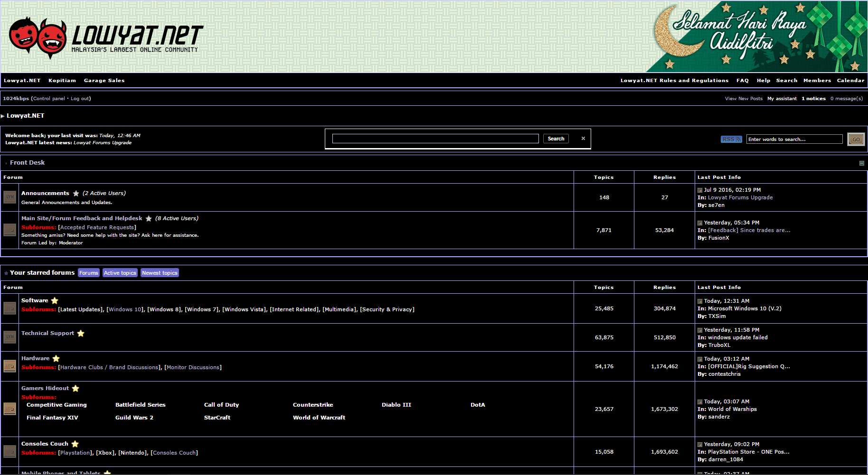This screenshot has width=868, height=475.
Task: Click the RSS feed icon
Action: [x=731, y=140]
